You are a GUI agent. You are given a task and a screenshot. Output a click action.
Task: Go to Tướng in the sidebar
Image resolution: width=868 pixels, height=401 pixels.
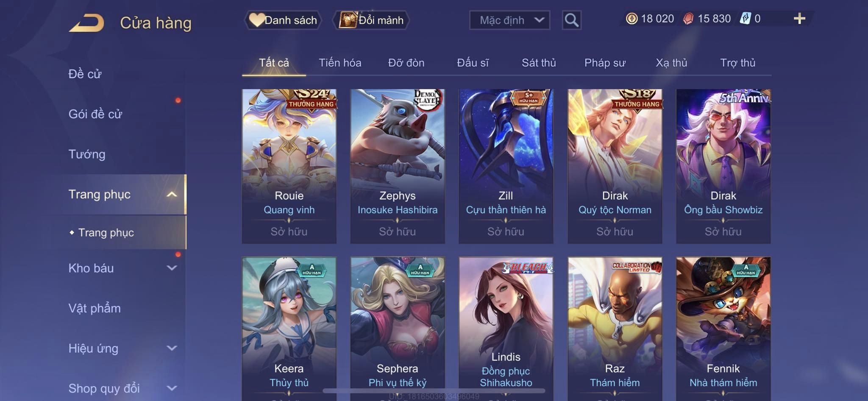click(87, 154)
